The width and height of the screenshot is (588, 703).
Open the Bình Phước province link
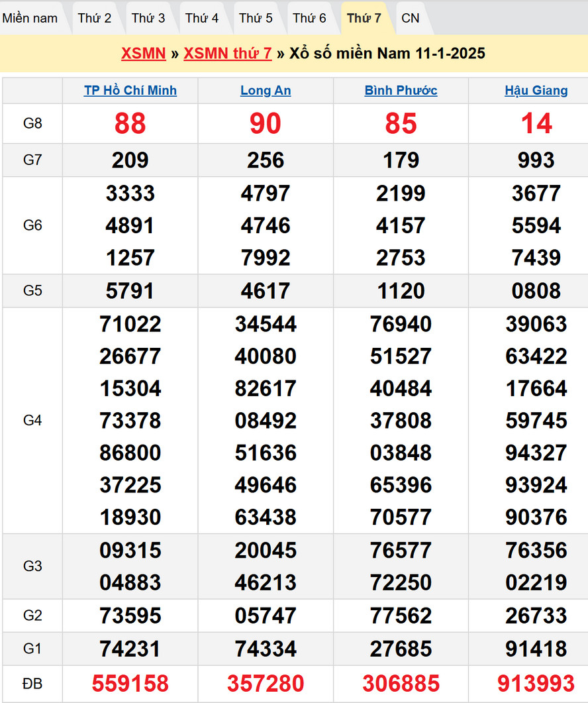coord(401,91)
